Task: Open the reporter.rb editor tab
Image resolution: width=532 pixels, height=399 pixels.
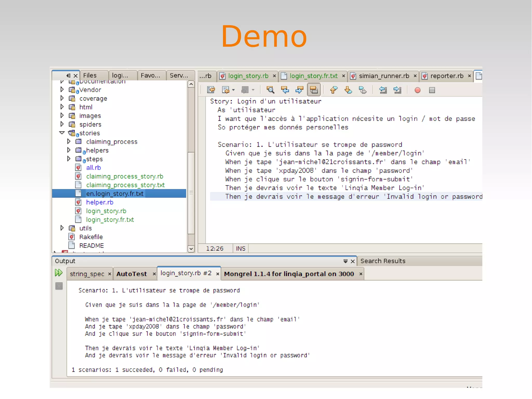Action: [447, 76]
